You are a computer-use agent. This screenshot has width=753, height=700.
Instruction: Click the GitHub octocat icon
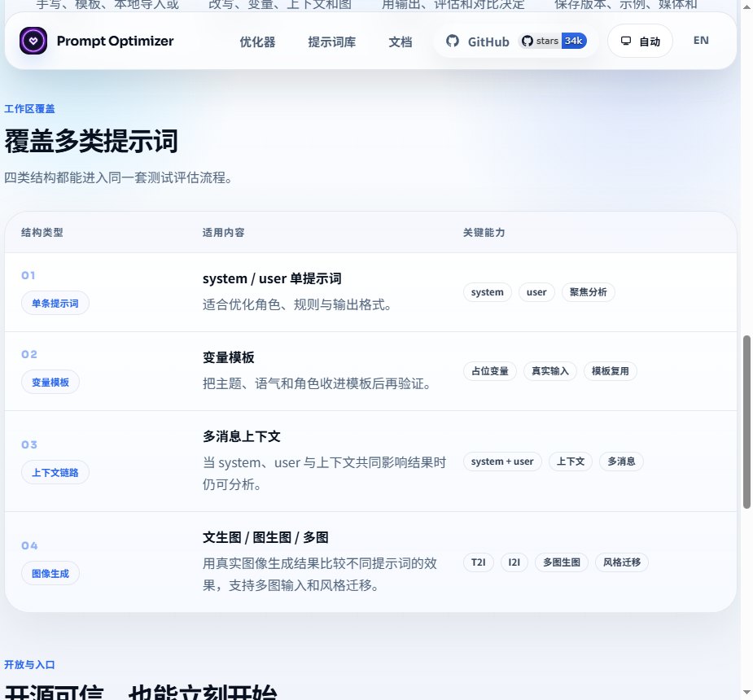click(453, 41)
